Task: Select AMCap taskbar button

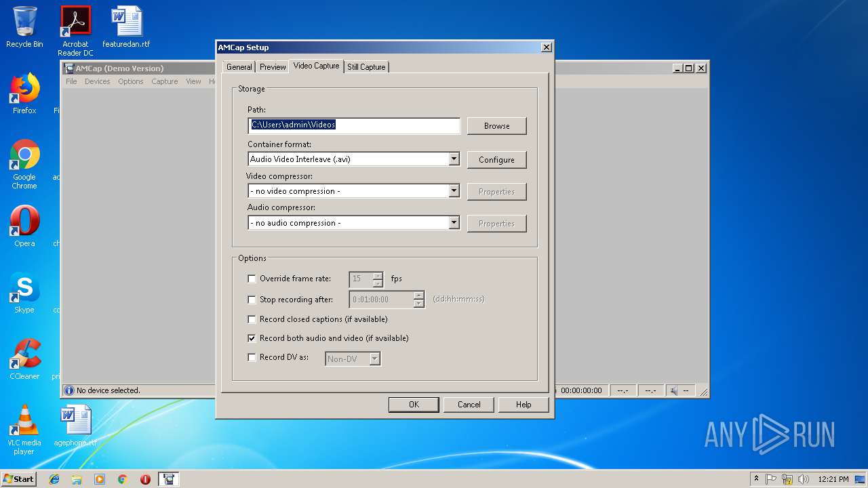Action: [169, 479]
